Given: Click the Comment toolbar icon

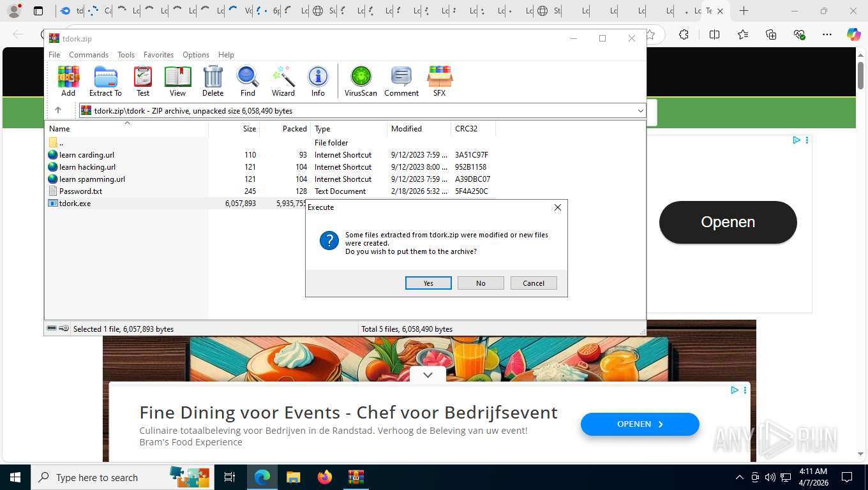Looking at the screenshot, I should [x=401, y=81].
